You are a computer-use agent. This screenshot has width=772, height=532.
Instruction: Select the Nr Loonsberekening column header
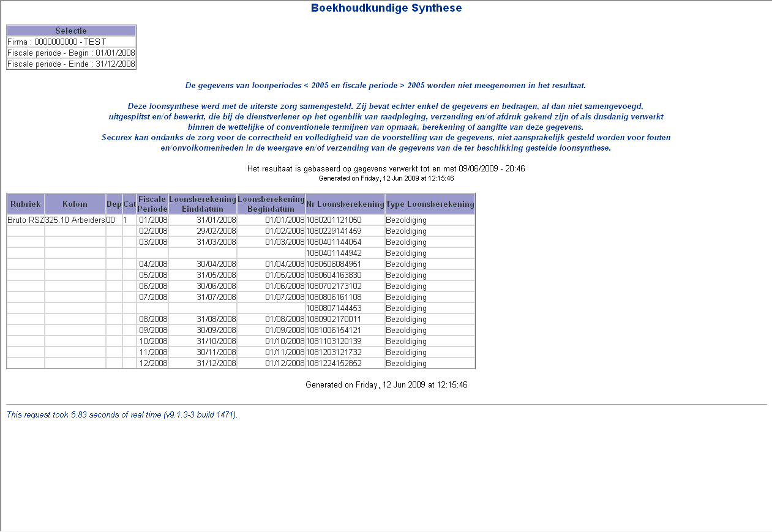[345, 204]
